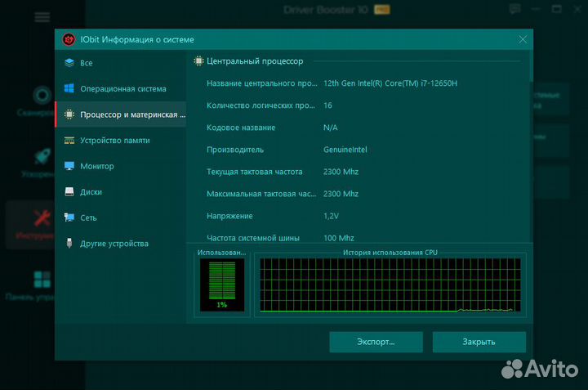Click the Закрыть button
Image resolution: width=588 pixels, height=390 pixels.
point(479,342)
